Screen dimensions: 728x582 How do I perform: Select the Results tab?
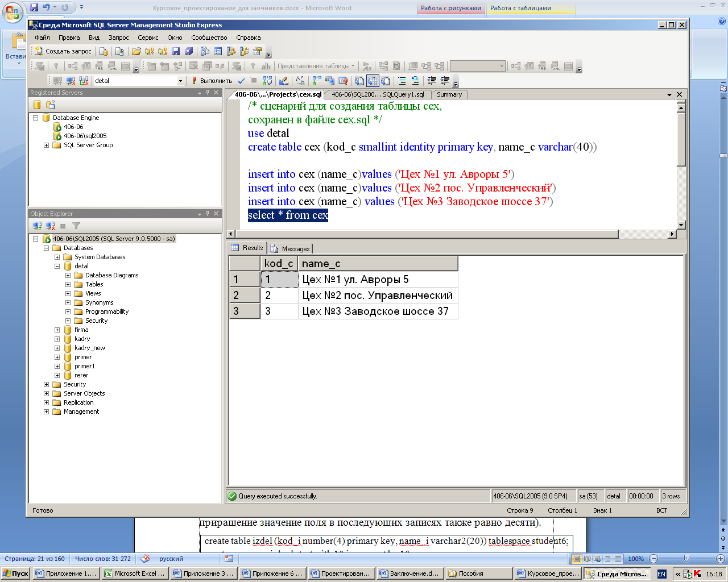(x=247, y=248)
